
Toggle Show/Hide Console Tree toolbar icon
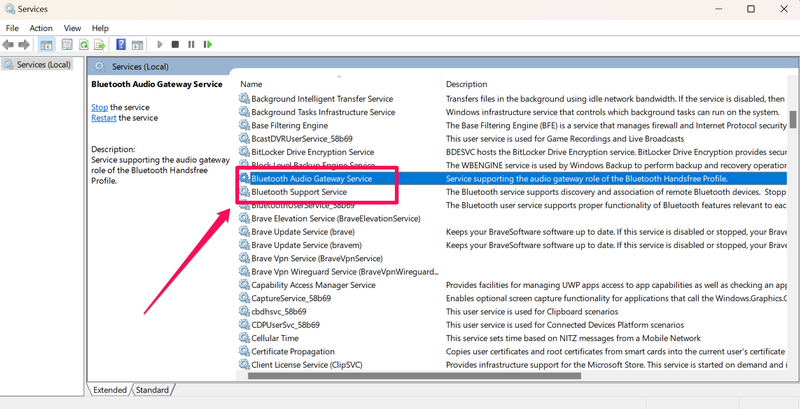(x=47, y=44)
